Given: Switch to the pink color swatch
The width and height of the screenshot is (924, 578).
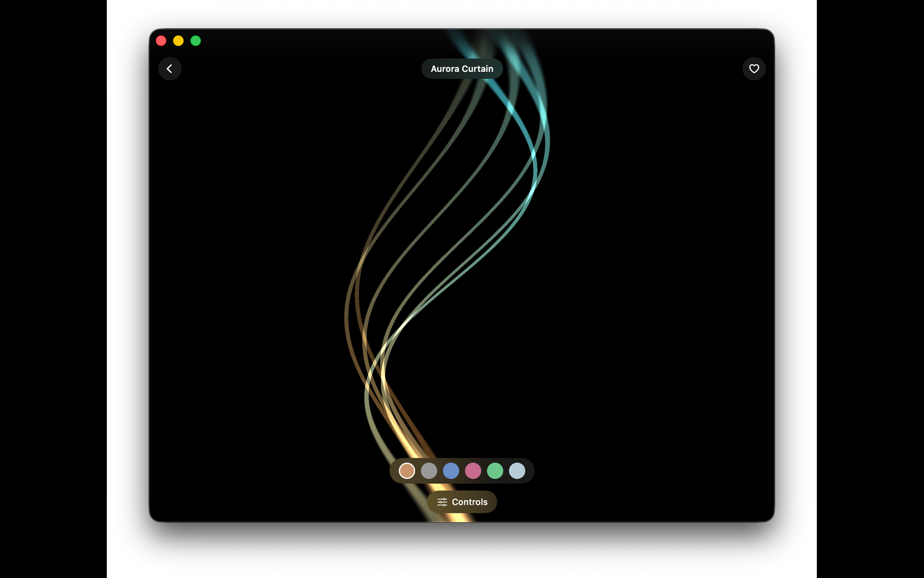Looking at the screenshot, I should (x=473, y=471).
